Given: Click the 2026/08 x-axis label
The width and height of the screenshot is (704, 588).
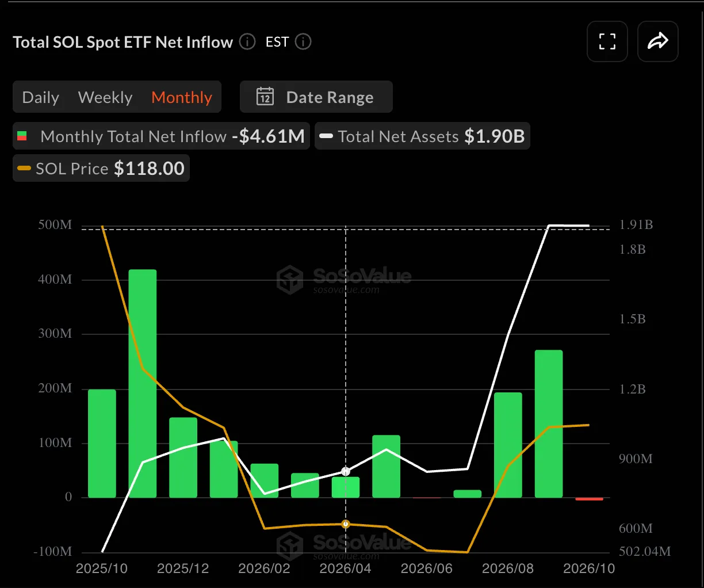Looking at the screenshot, I should click(x=508, y=568).
